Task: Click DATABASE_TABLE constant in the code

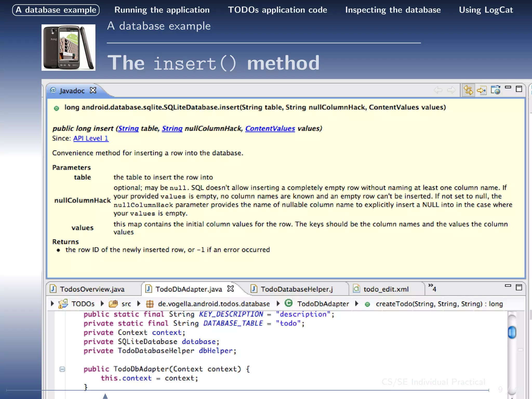Action: pyautogui.click(x=233, y=323)
